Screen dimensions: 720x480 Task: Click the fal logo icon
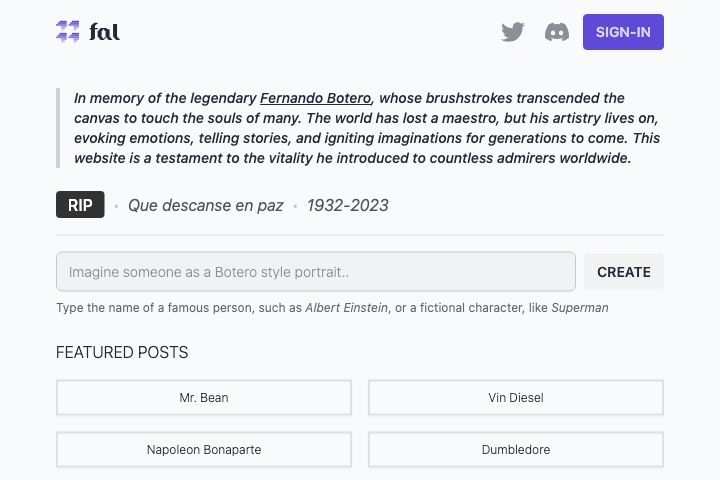point(68,32)
